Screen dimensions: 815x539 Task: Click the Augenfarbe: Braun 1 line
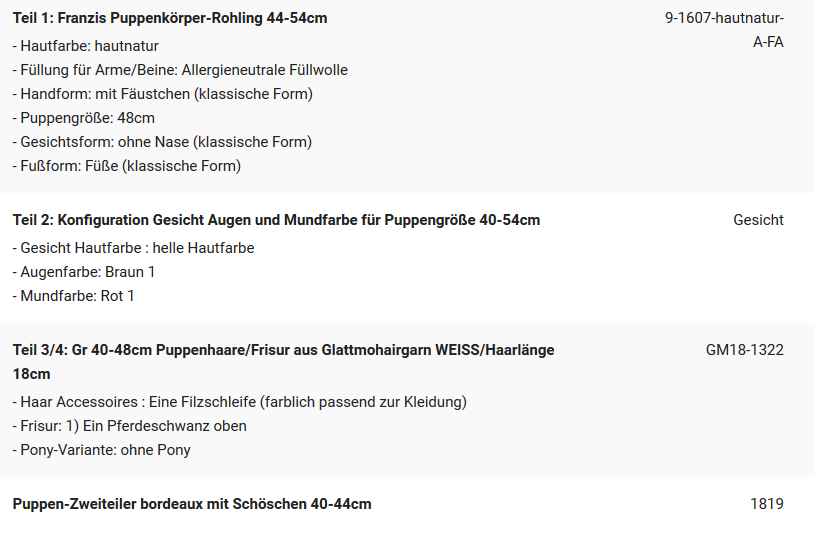click(84, 272)
